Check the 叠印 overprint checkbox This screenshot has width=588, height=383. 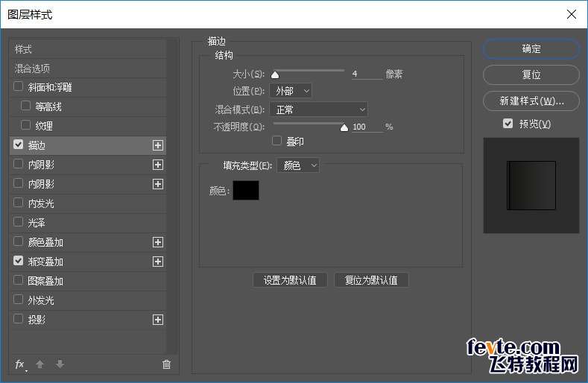pyautogui.click(x=276, y=141)
